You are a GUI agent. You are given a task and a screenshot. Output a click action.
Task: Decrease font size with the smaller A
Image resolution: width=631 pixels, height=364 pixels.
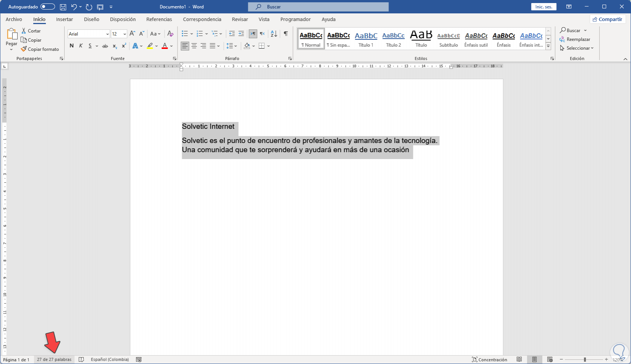[x=141, y=34]
